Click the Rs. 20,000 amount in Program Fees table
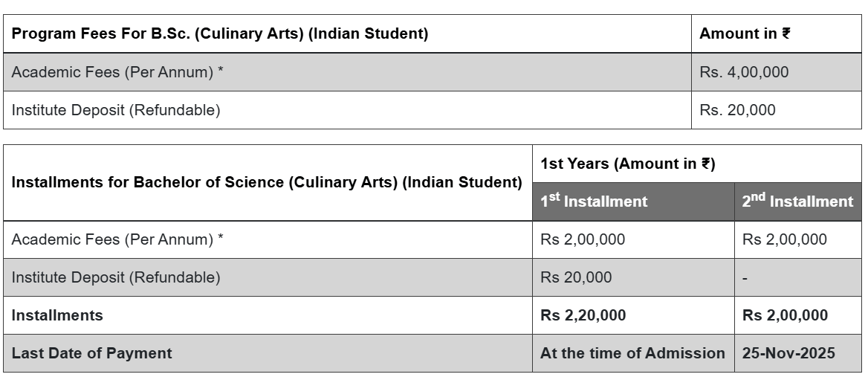This screenshot has width=868, height=377. pyautogui.click(x=737, y=111)
